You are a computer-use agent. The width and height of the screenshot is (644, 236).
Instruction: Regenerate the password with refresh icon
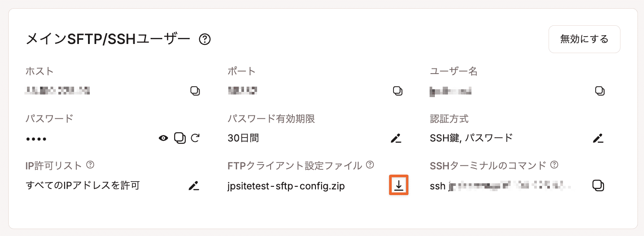[x=195, y=138]
